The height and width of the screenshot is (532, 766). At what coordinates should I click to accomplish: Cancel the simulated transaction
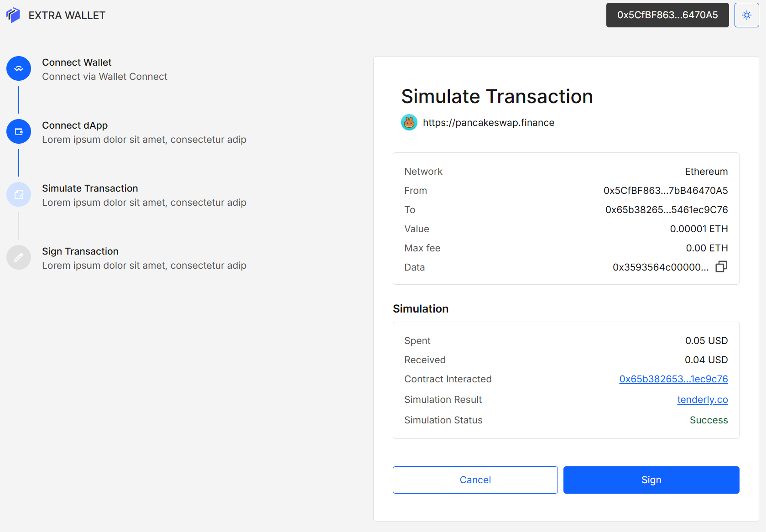[475, 480]
